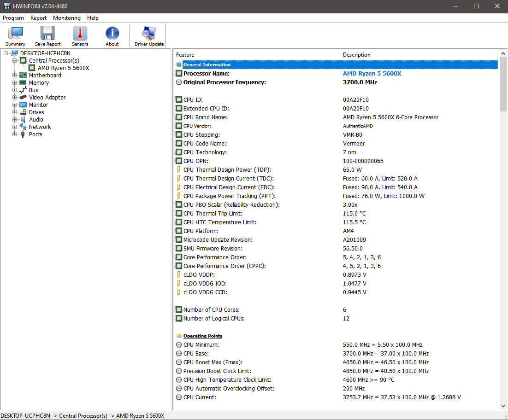Click the Ports plug icon in tree
The image size is (508, 420).
(x=23, y=134)
